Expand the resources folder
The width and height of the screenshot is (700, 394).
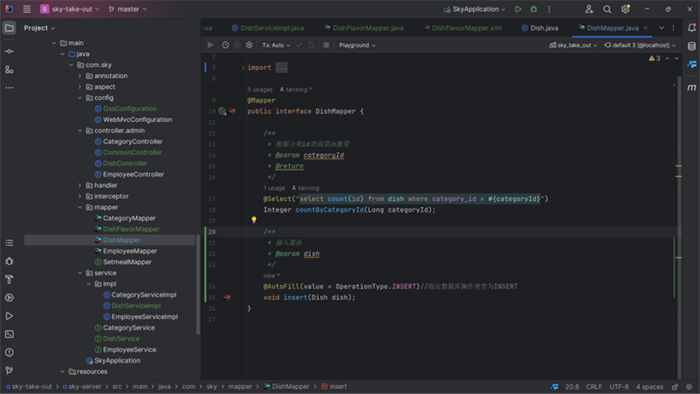[x=62, y=371]
